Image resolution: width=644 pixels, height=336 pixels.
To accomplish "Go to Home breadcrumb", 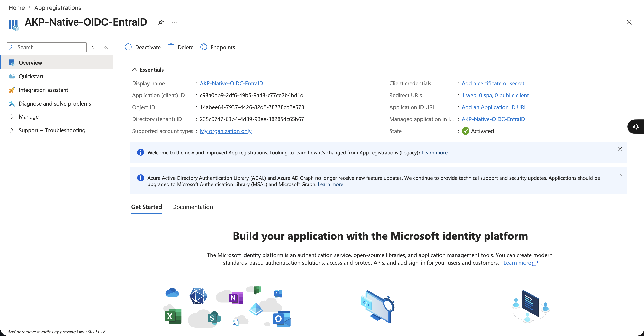I will (x=16, y=8).
